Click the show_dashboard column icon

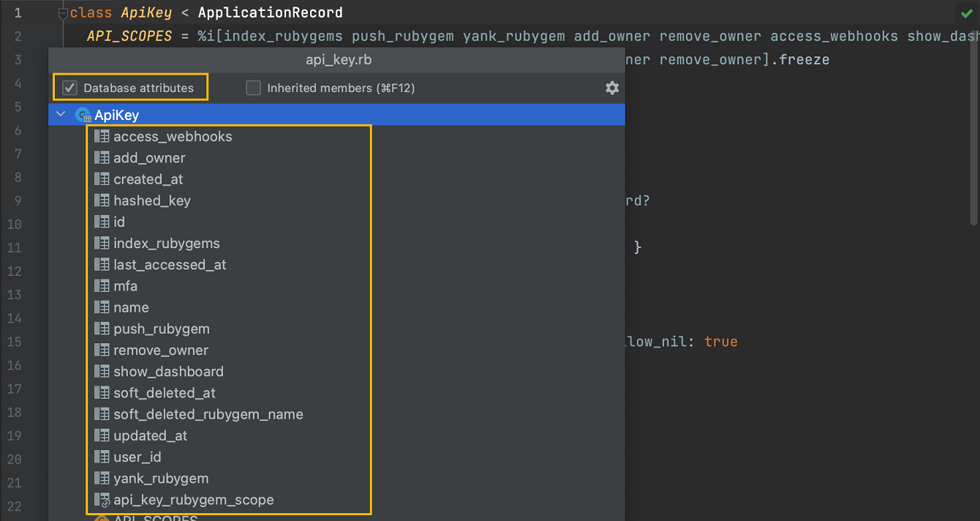coord(102,371)
